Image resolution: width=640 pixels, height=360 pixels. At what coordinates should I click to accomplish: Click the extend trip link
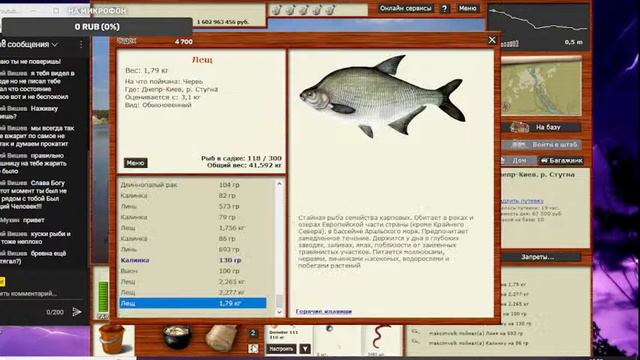(x=522, y=201)
